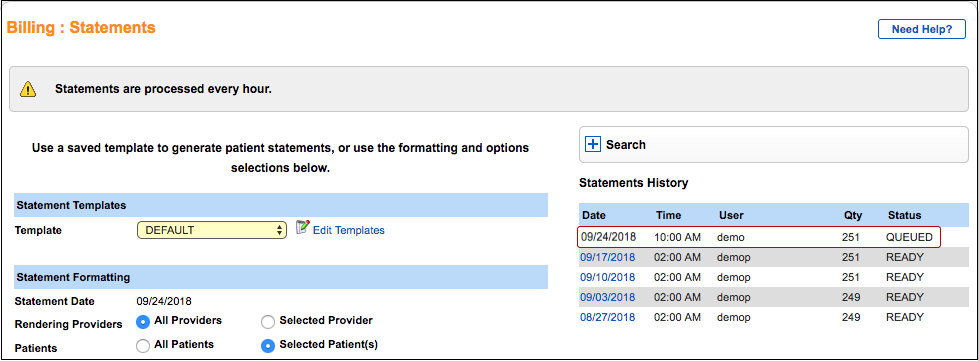
Task: Click the Search label text
Action: [626, 144]
